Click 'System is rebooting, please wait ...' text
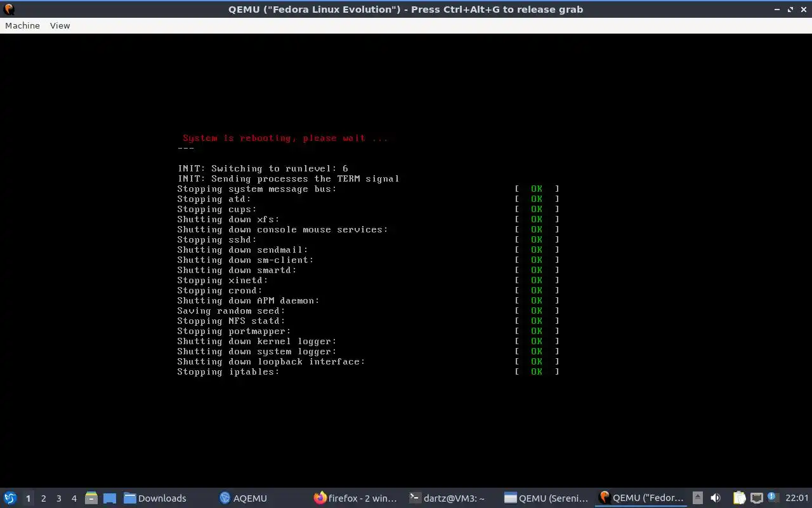The width and height of the screenshot is (812, 508). [x=285, y=138]
